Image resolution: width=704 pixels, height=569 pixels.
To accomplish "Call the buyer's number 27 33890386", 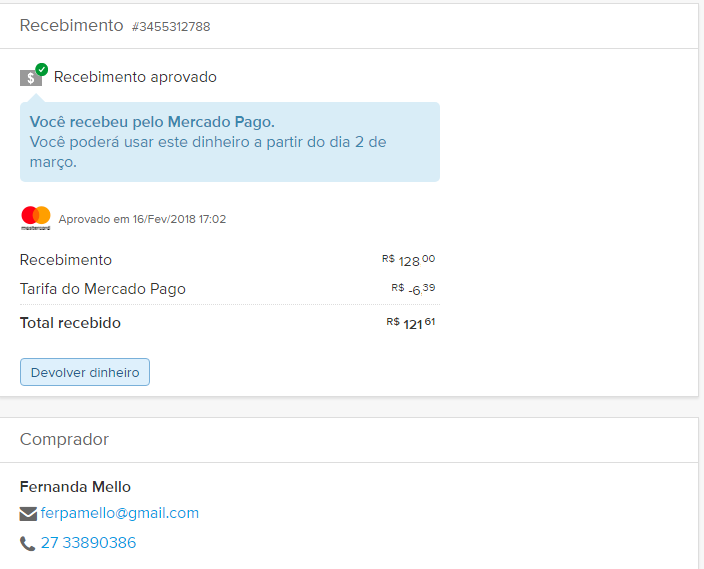I will [88, 543].
